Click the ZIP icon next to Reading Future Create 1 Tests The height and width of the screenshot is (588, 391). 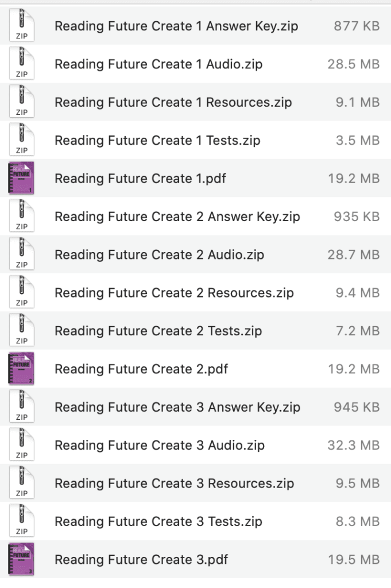[x=21, y=140]
